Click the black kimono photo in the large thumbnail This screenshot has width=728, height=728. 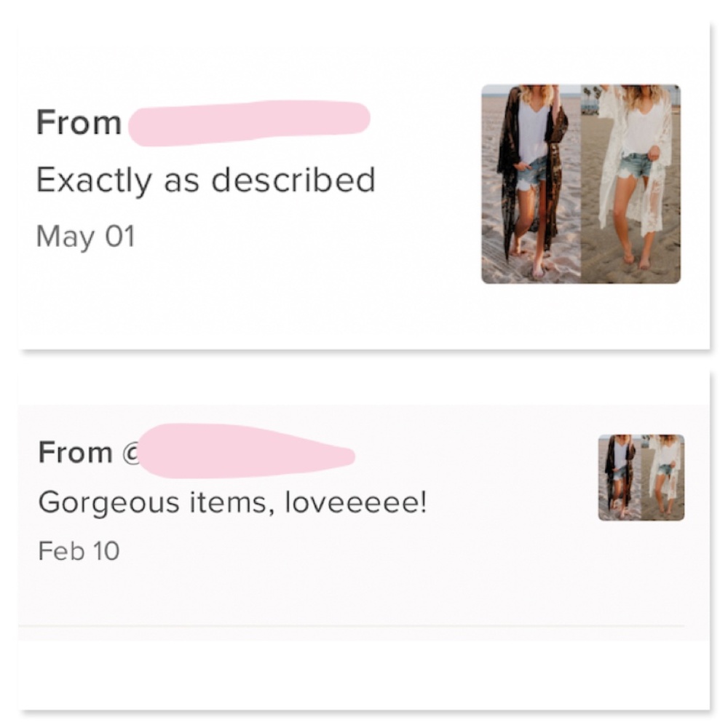coord(531,183)
